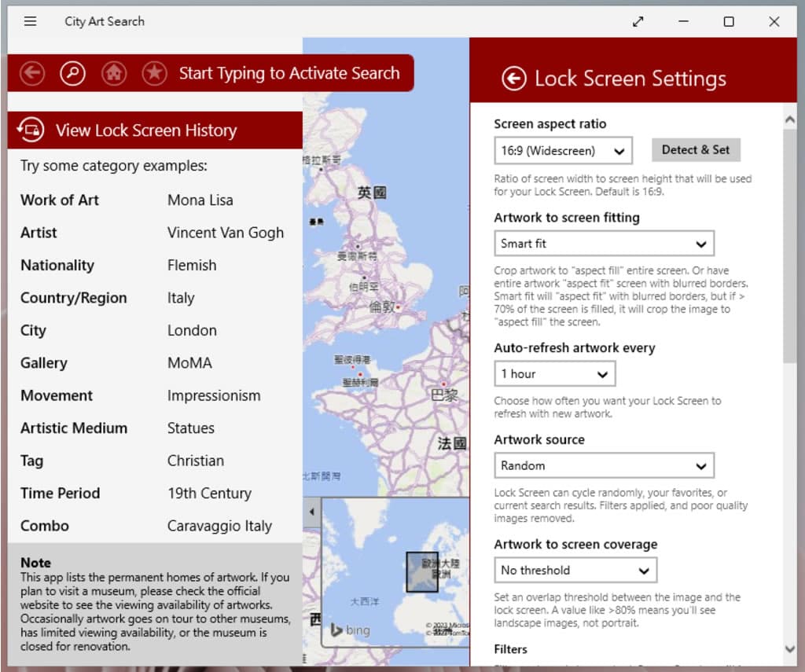Click the Artistic Medium category label
Image resolution: width=805 pixels, height=672 pixels.
[74, 428]
